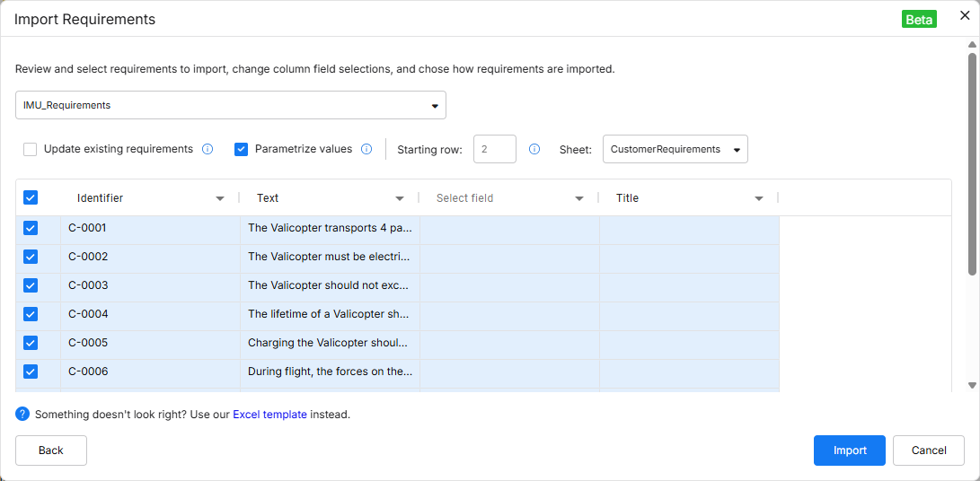This screenshot has height=481, width=980.
Task: Click cell "Charging the Valicopter shoul..."
Action: pyautogui.click(x=330, y=343)
